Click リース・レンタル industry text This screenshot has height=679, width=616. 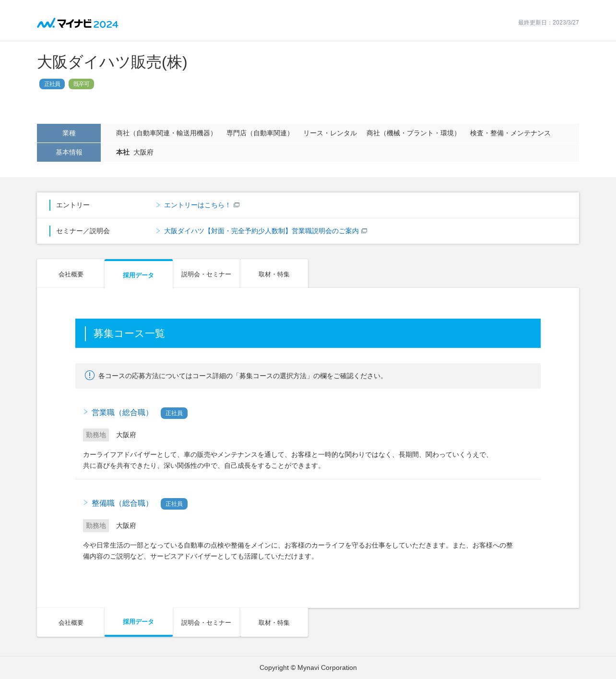point(330,133)
